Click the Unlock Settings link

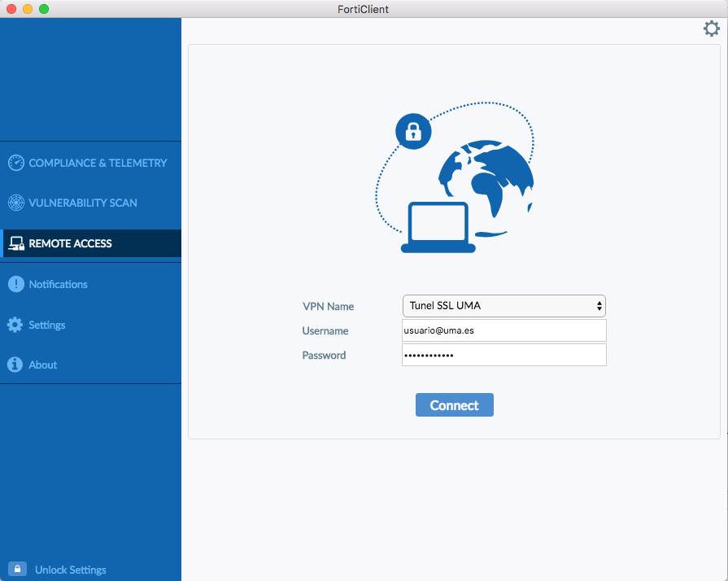(x=71, y=570)
